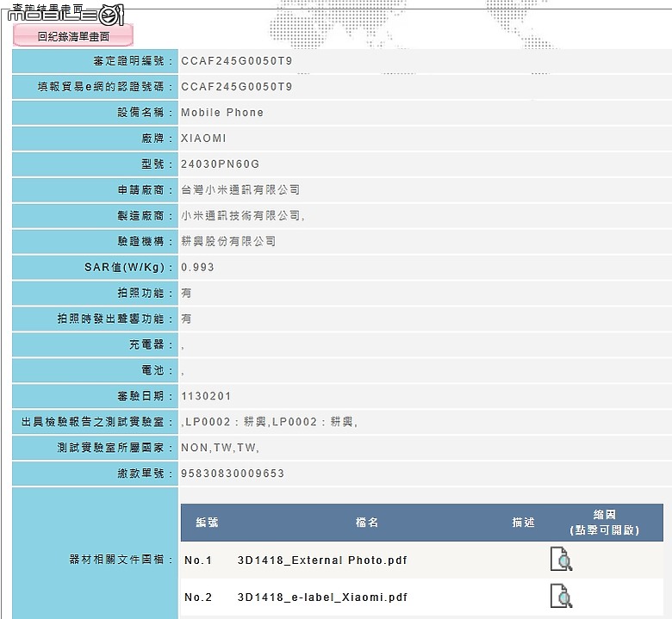Click the 繳款單號 label
The height and width of the screenshot is (619, 672).
click(145, 474)
